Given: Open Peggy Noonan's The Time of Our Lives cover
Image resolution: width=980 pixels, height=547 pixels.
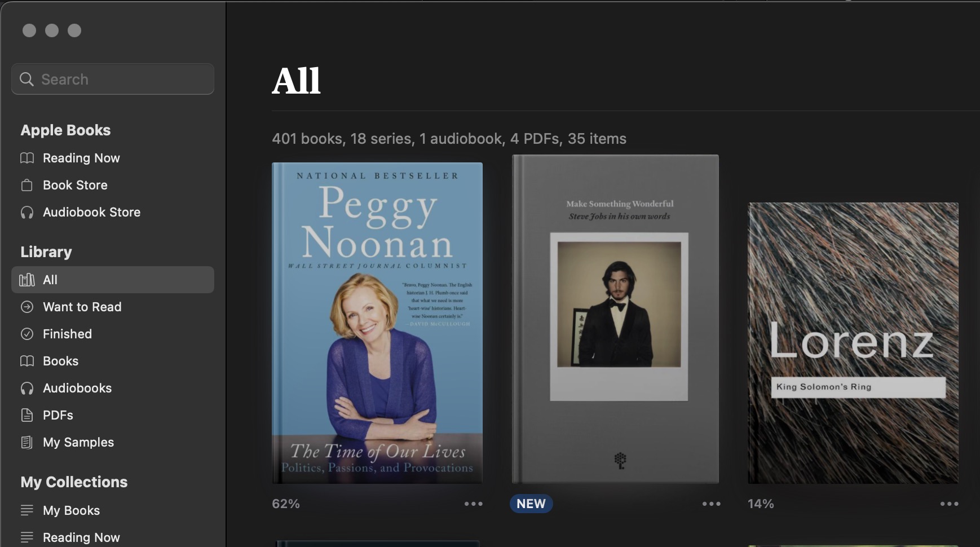Looking at the screenshot, I should point(377,323).
